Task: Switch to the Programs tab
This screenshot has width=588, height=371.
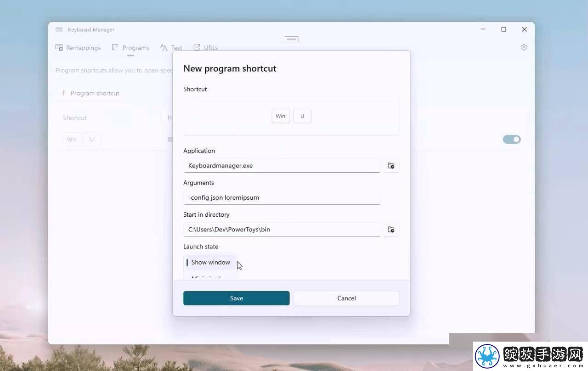Action: [x=130, y=48]
